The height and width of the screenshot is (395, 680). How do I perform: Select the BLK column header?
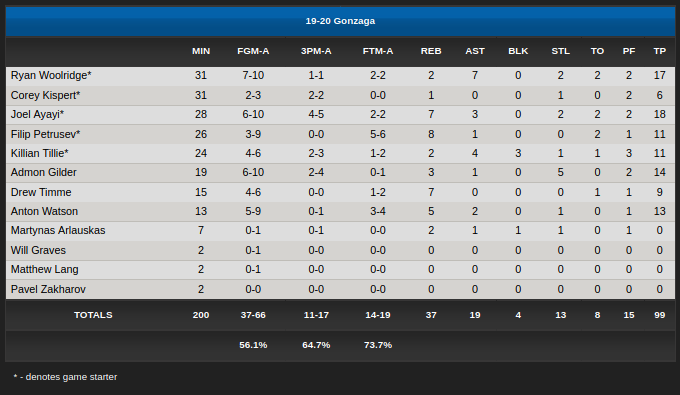coord(518,51)
